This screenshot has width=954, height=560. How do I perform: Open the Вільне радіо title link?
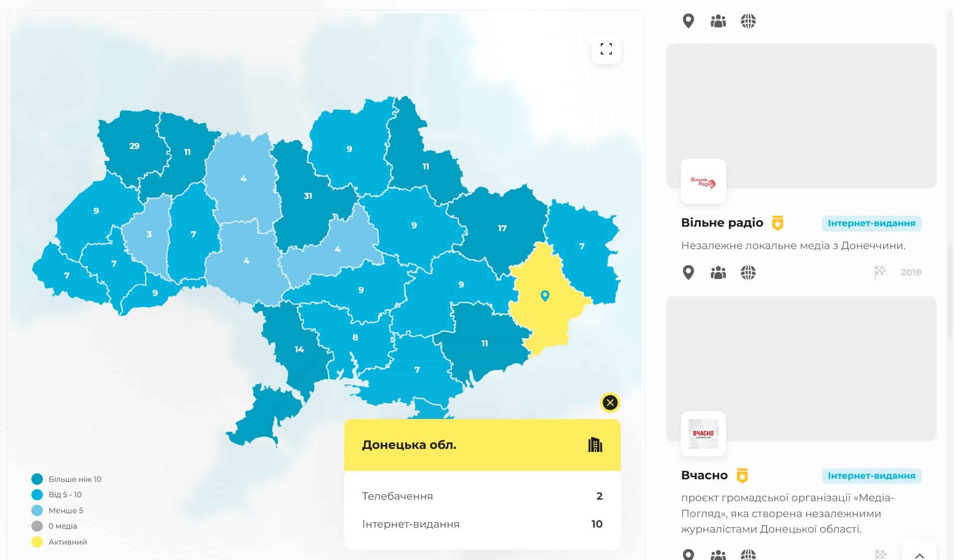tap(722, 223)
